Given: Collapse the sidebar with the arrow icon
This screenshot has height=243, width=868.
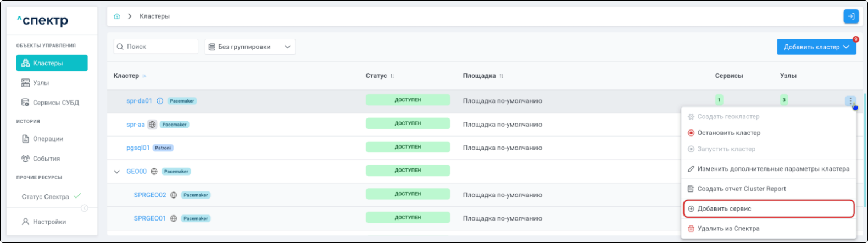Looking at the screenshot, I should tap(84, 208).
